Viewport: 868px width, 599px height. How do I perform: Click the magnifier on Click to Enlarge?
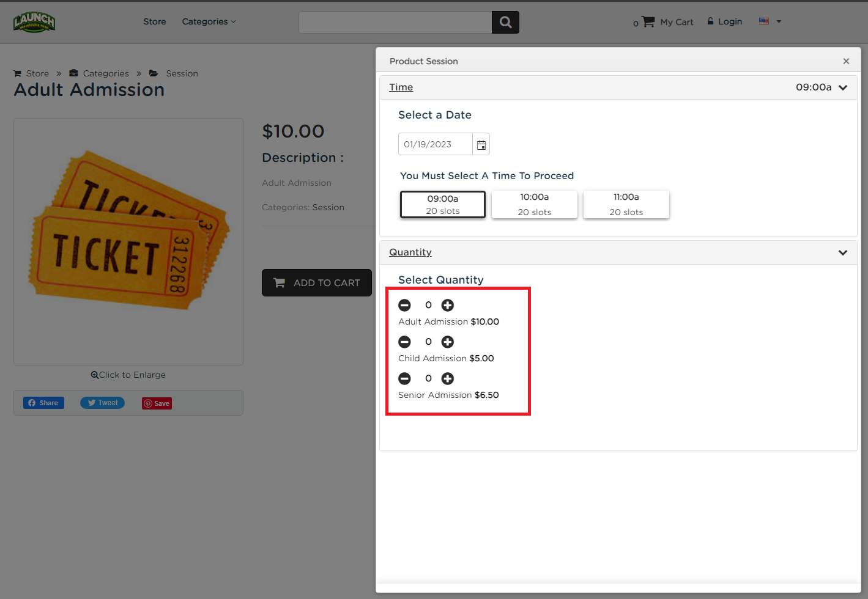[95, 374]
